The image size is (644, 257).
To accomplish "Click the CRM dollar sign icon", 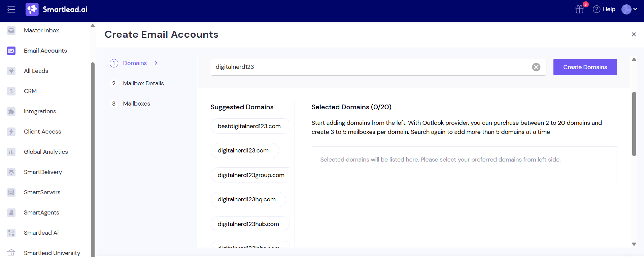I will (x=11, y=91).
